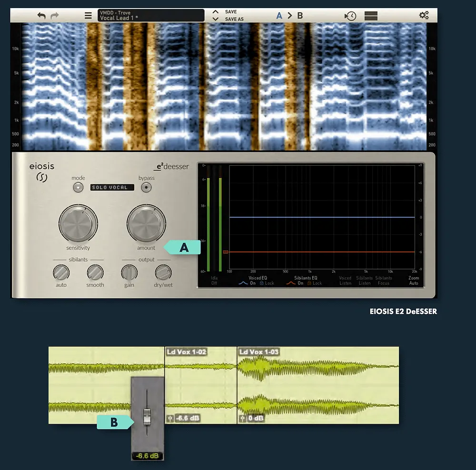Click the clip gain icon on Ld Vox 1-02

tap(170, 419)
